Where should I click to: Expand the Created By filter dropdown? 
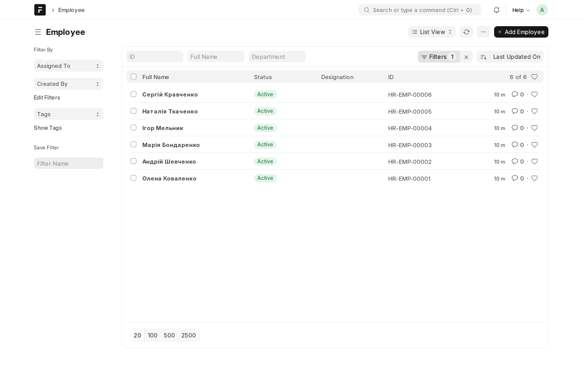coord(68,84)
